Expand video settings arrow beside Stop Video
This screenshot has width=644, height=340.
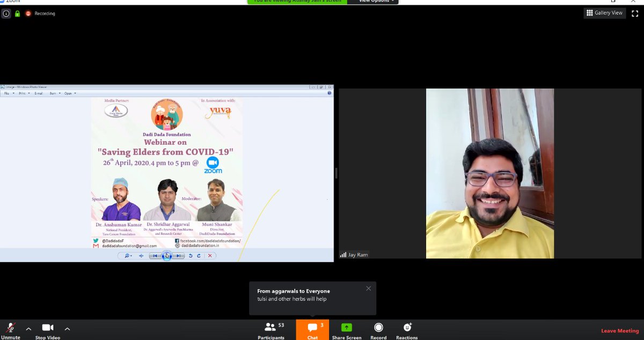67,328
